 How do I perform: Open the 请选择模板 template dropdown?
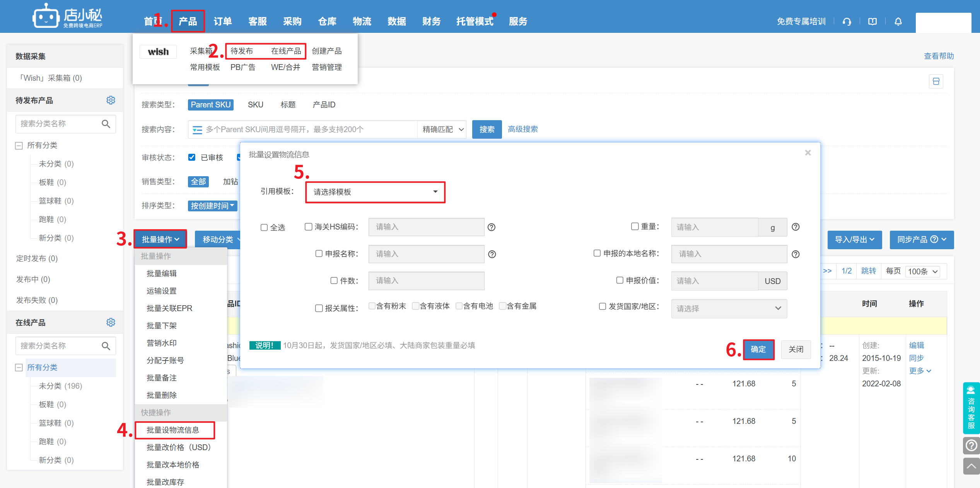tap(375, 192)
